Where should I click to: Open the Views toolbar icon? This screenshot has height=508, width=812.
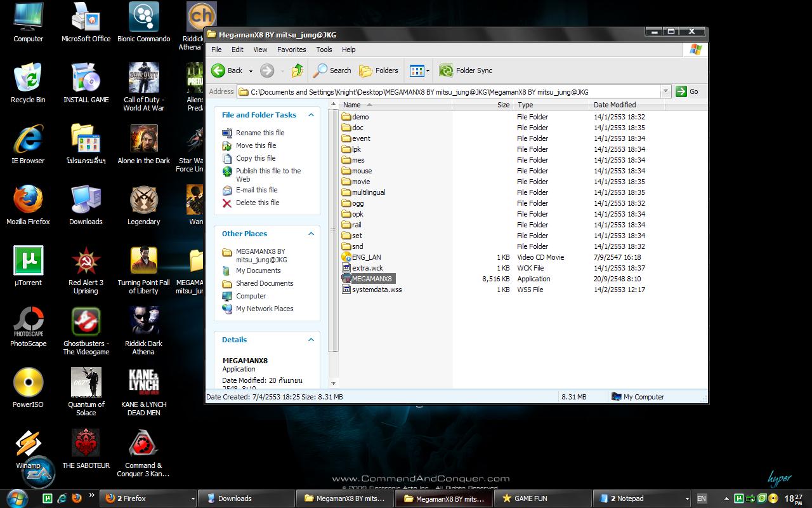(x=417, y=70)
